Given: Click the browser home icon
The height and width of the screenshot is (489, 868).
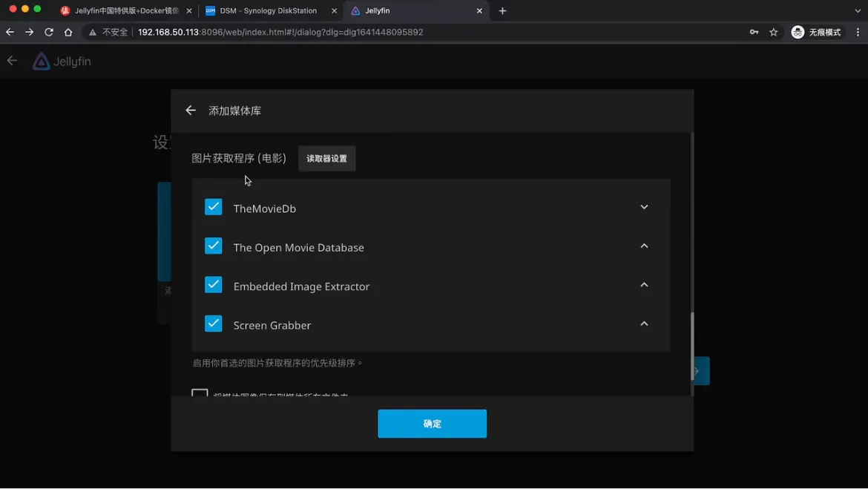Looking at the screenshot, I should [x=68, y=32].
